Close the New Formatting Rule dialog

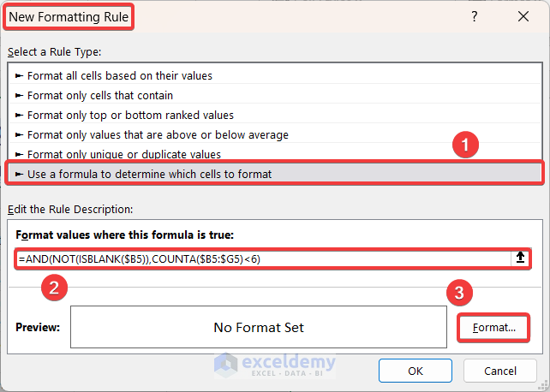coord(523,16)
